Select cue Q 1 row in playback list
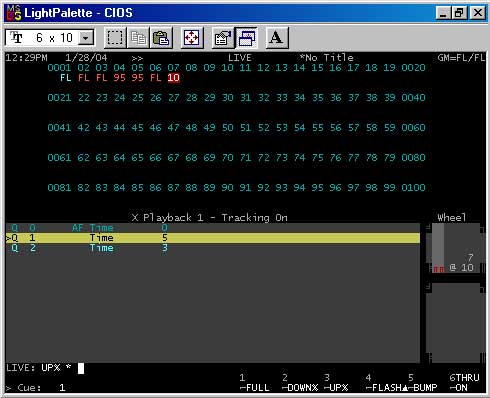 point(213,238)
